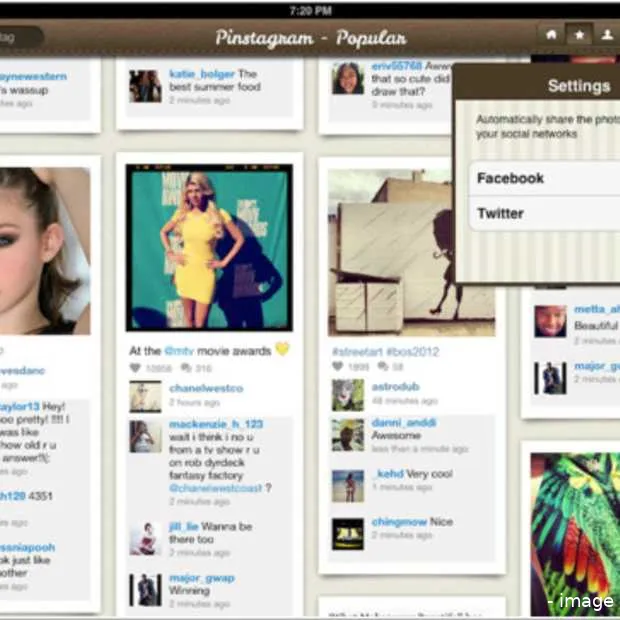
Task: Click the '7:20 PM' status bar clock
Action: pos(310,11)
